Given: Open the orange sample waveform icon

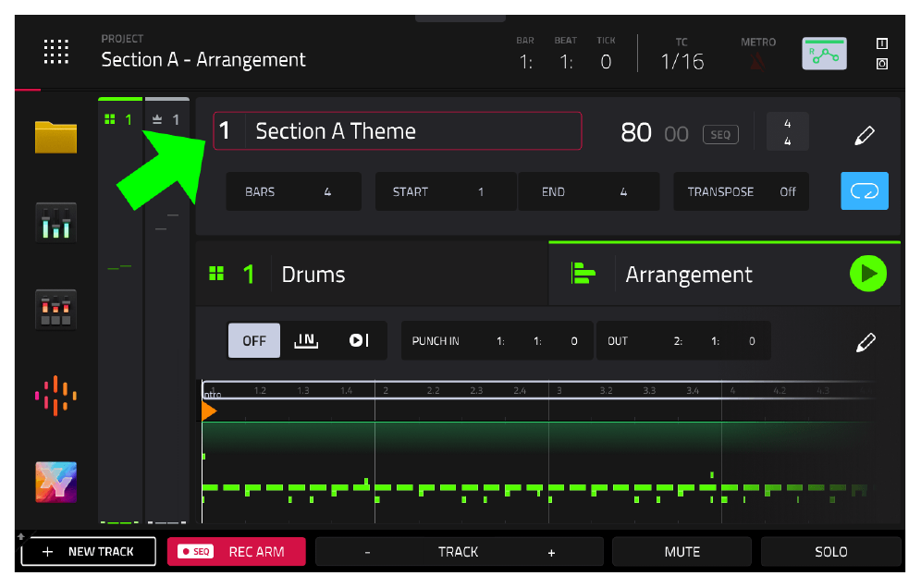Looking at the screenshot, I should pos(55,396).
